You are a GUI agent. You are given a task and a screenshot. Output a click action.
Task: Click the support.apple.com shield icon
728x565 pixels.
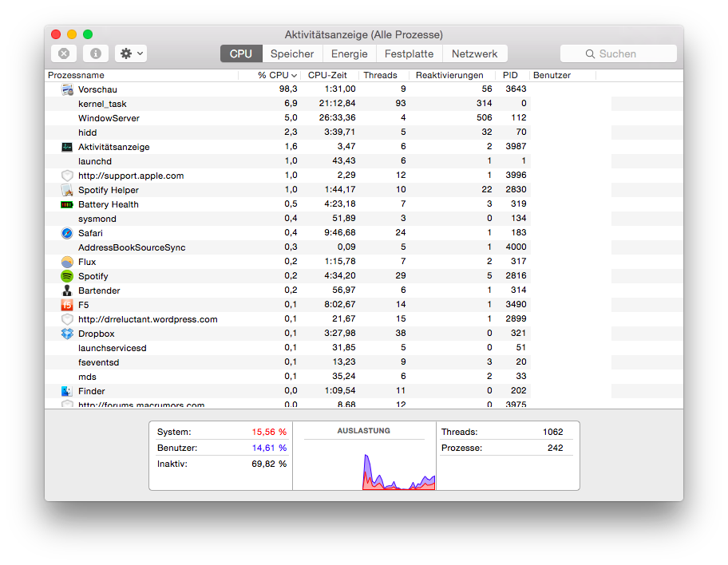pyautogui.click(x=67, y=176)
